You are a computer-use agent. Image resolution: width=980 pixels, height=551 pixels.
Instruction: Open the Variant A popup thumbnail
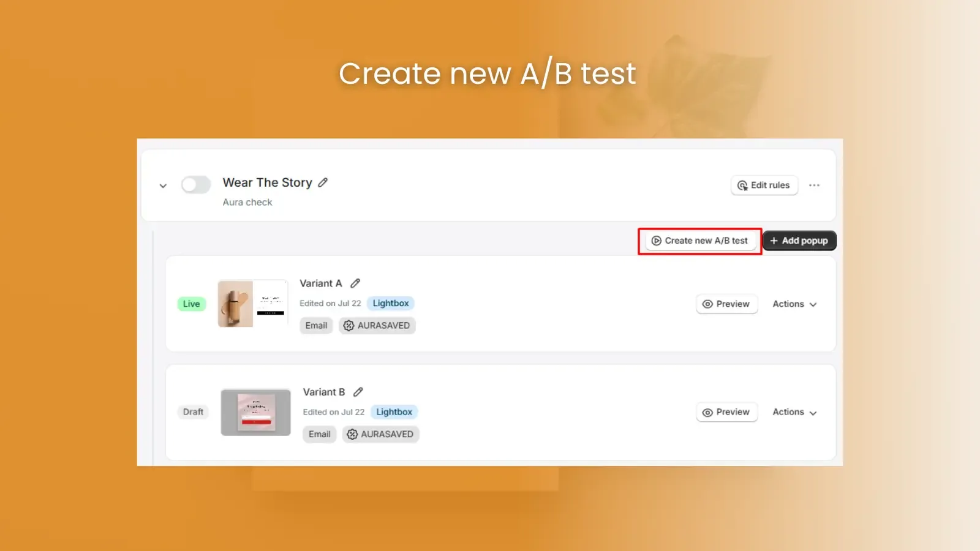click(x=253, y=304)
